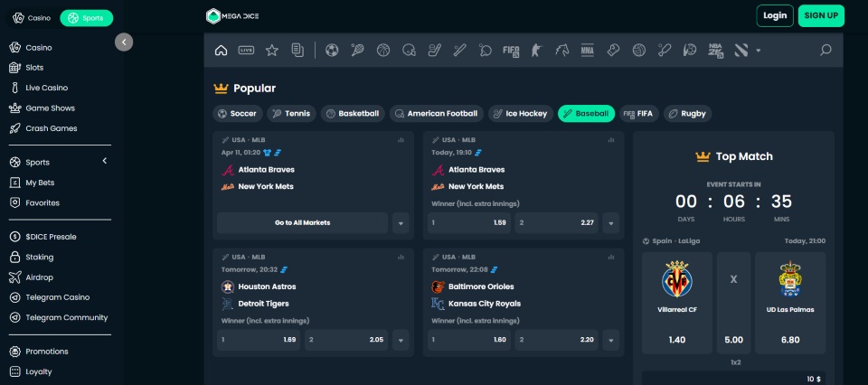This screenshot has width=868, height=385.
Task: Switch to Casino mode toggle
Action: click(x=32, y=18)
